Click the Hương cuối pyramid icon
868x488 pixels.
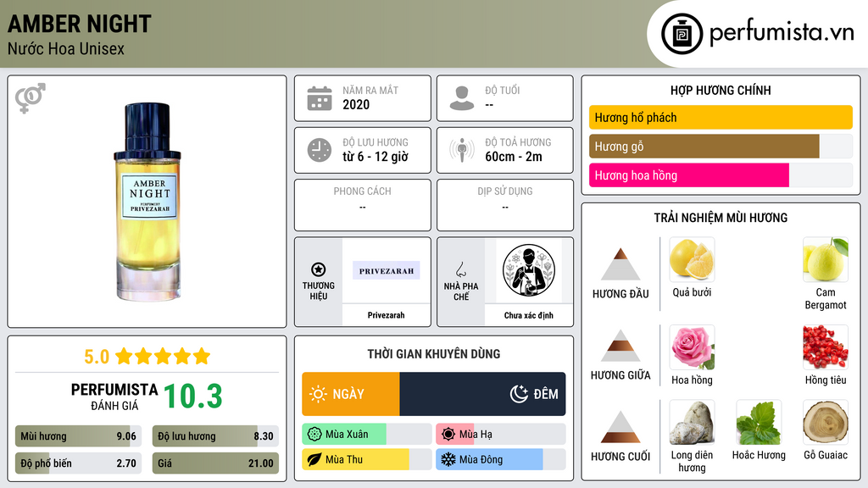click(620, 427)
